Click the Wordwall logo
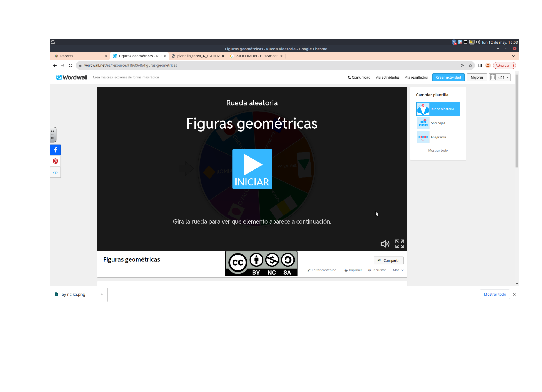The width and height of the screenshot is (542, 392). pos(71,77)
